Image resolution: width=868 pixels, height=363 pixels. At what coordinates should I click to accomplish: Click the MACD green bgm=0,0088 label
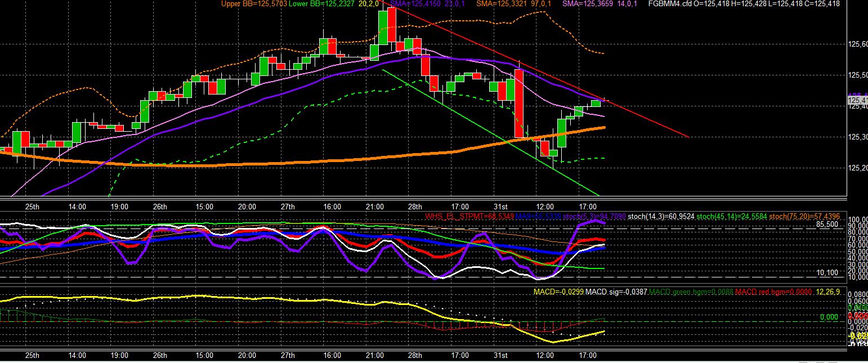(x=691, y=292)
